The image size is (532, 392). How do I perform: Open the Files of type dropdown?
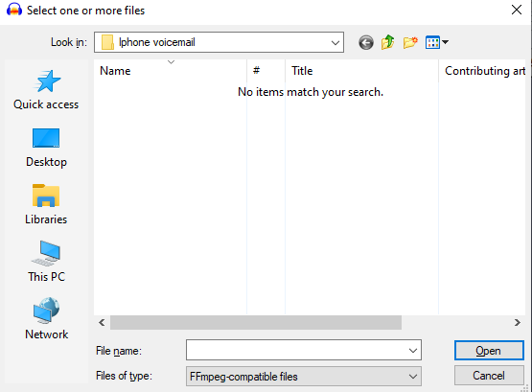point(304,376)
